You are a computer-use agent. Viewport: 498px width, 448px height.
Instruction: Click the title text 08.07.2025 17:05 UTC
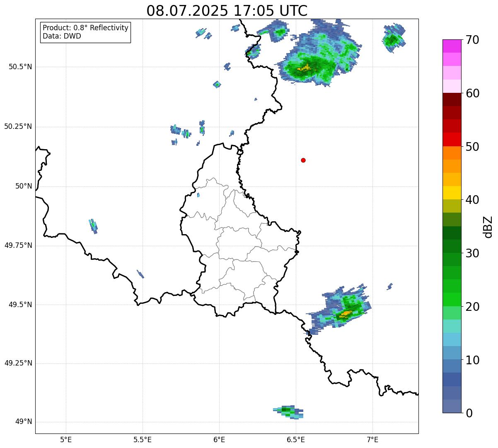tap(227, 10)
